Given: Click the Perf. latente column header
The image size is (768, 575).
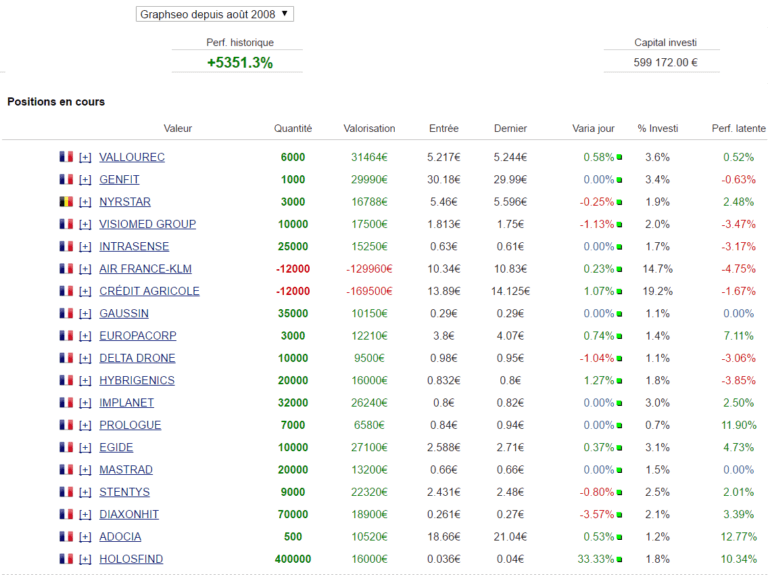Looking at the screenshot, I should click(738, 128).
